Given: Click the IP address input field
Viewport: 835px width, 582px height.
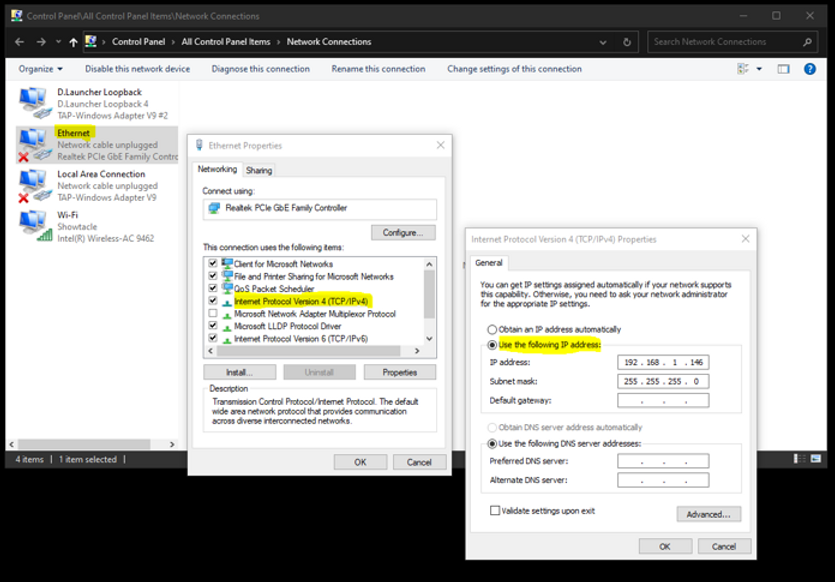Looking at the screenshot, I should (x=663, y=362).
